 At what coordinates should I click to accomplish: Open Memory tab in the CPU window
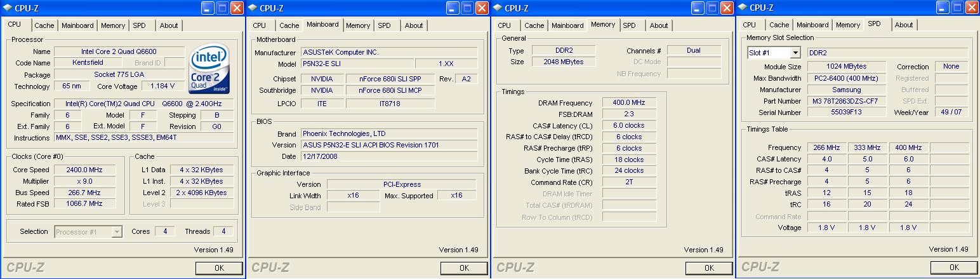(113, 25)
